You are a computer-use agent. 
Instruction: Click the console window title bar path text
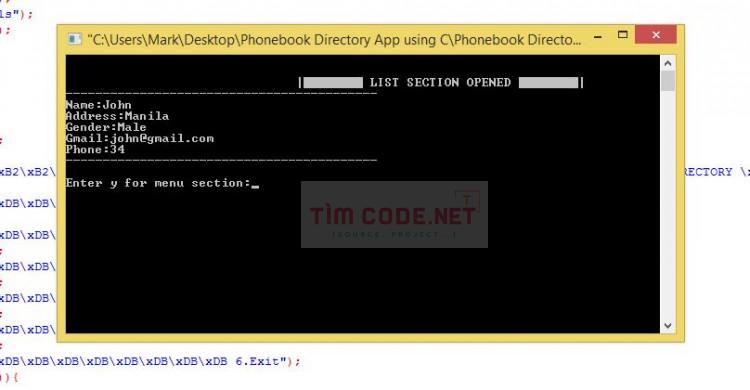click(x=334, y=40)
